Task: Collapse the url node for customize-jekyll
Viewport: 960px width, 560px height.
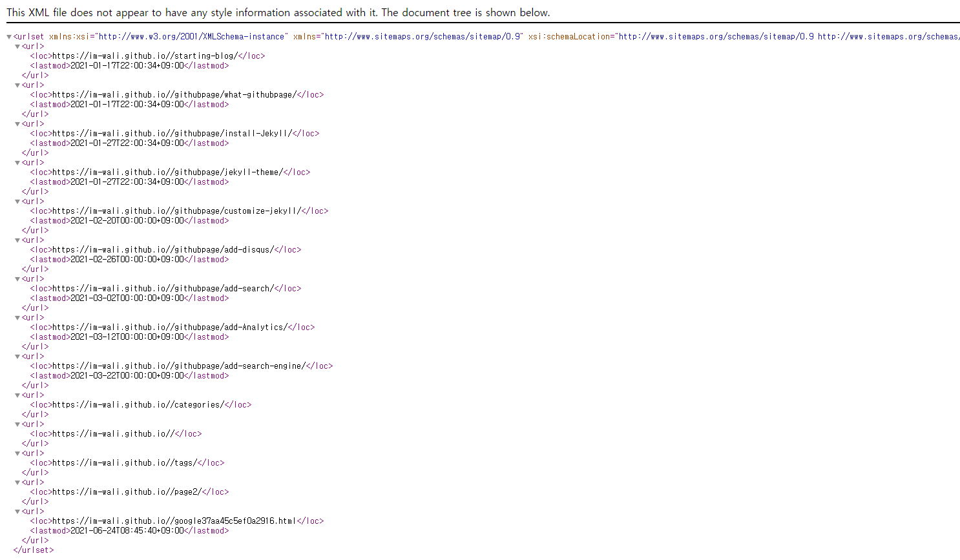Action: [x=17, y=202]
